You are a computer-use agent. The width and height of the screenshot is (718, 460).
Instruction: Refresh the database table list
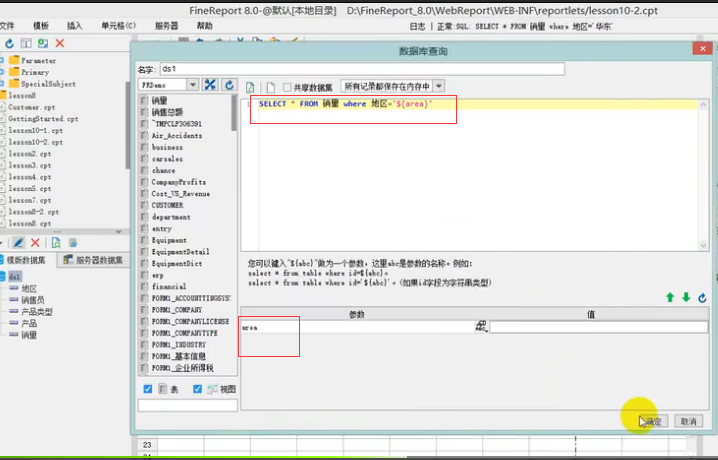point(229,85)
